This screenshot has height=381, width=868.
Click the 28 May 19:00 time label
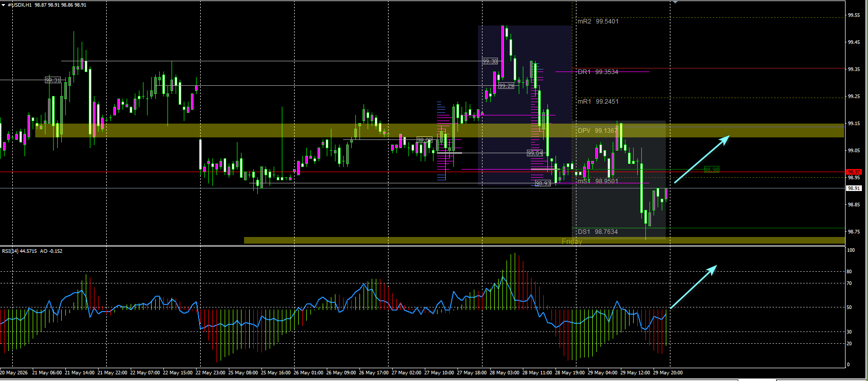pyautogui.click(x=570, y=373)
